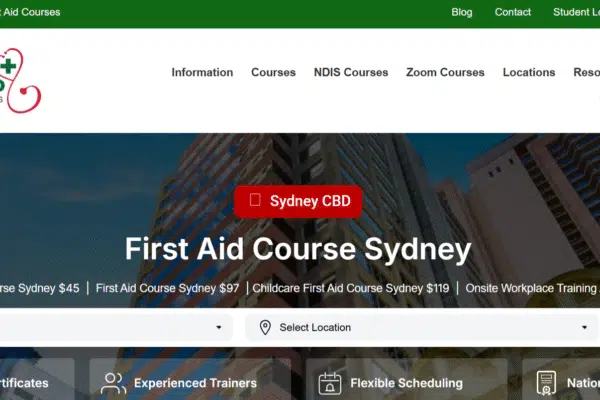The width and height of the screenshot is (600, 400).
Task: Click the Flexible Scheduling calendar icon
Action: [329, 383]
